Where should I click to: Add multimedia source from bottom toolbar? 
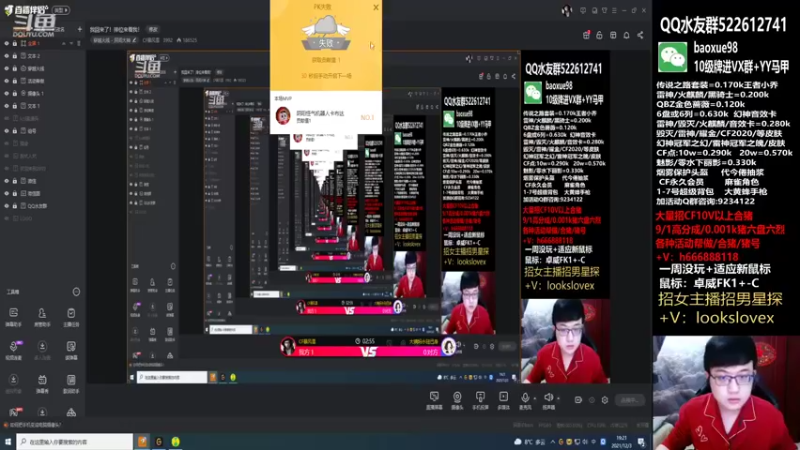pos(504,401)
